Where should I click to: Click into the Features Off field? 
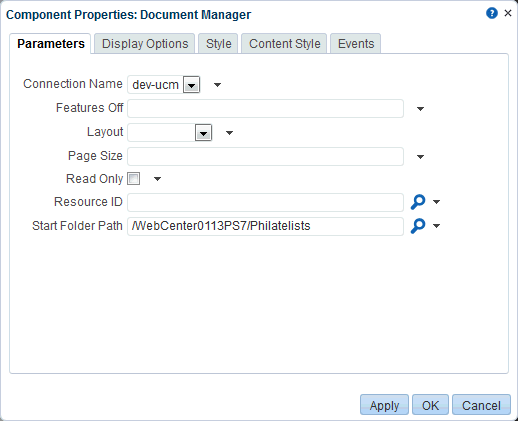pos(265,108)
